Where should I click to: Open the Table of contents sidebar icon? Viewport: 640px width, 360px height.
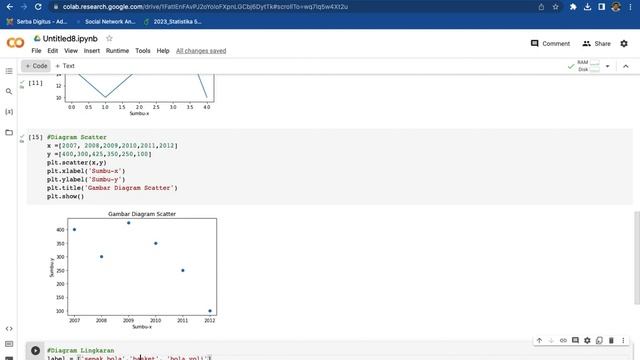[x=9, y=71]
